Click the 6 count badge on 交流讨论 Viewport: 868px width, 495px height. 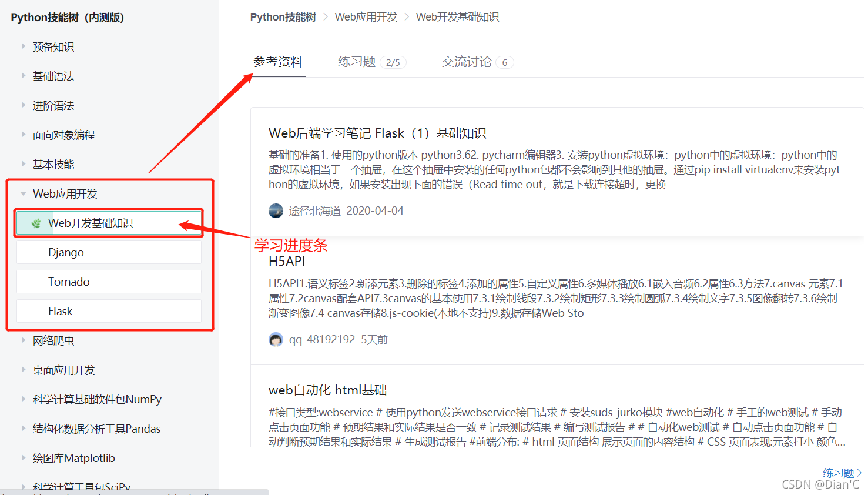tap(505, 62)
